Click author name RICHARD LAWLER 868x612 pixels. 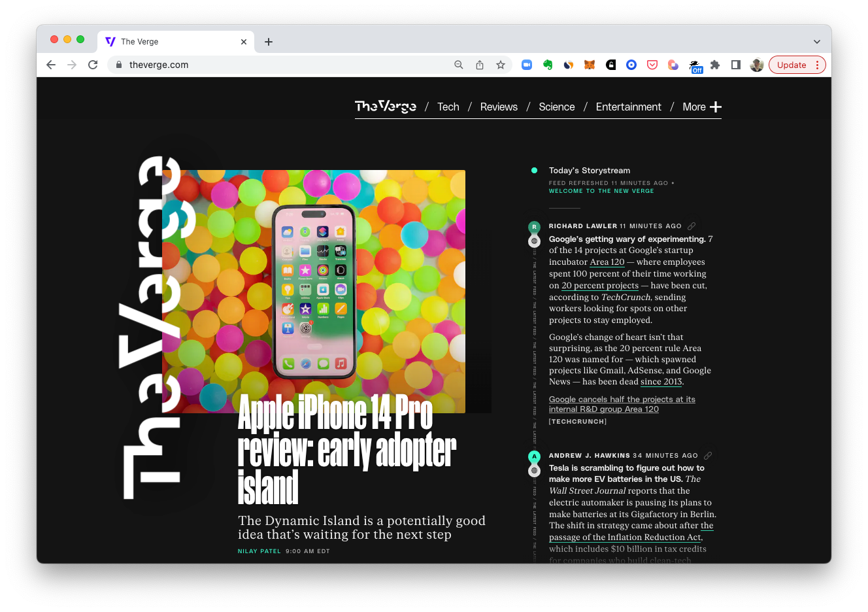click(583, 226)
